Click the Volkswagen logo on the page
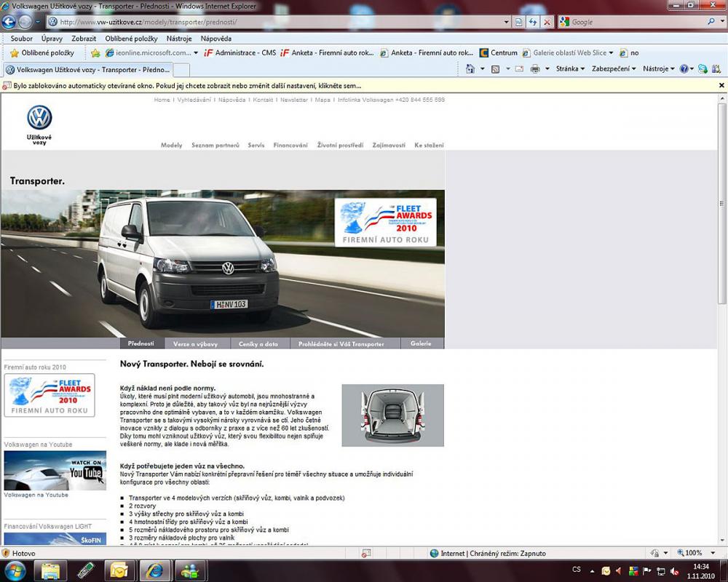Screen dimensions: 728x582 click(39, 117)
